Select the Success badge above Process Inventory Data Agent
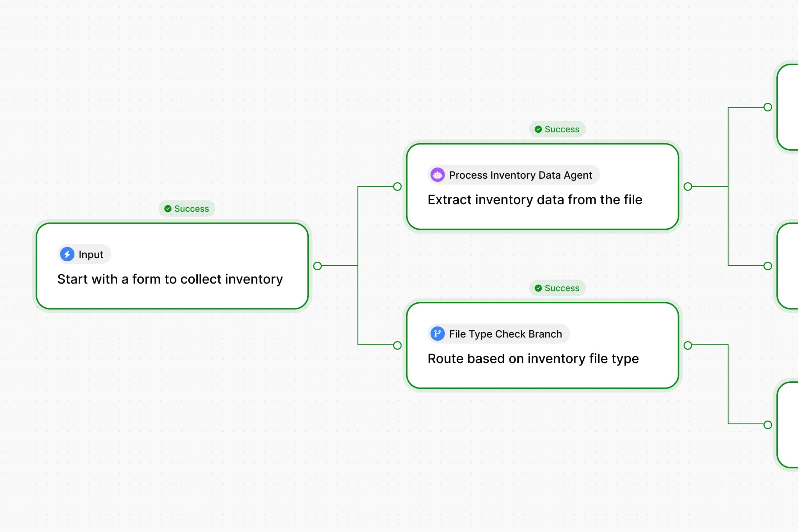This screenshot has height=532, width=798. (x=557, y=129)
